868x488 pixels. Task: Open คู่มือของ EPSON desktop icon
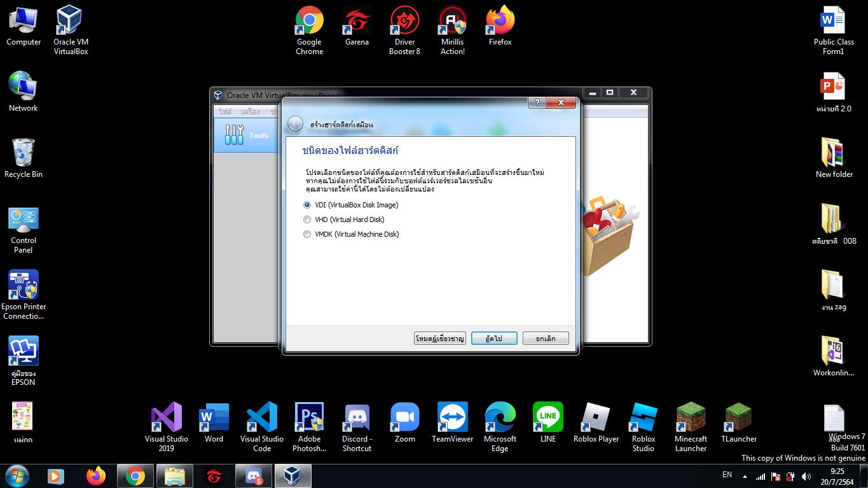pyautogui.click(x=24, y=361)
